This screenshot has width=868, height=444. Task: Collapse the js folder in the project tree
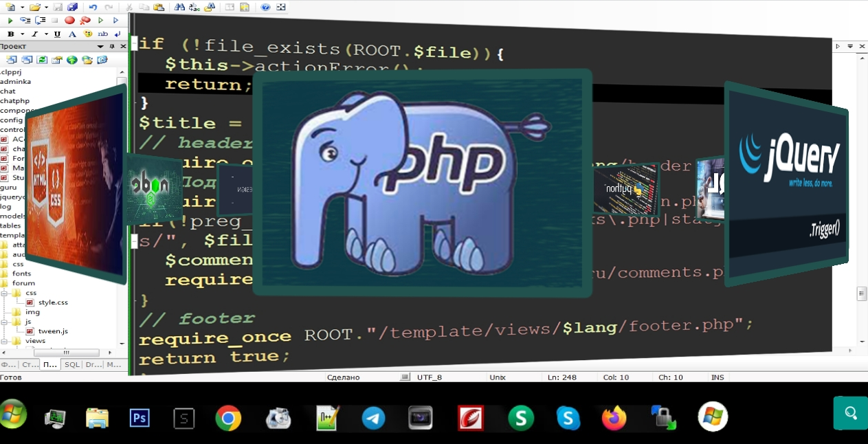(x=4, y=321)
